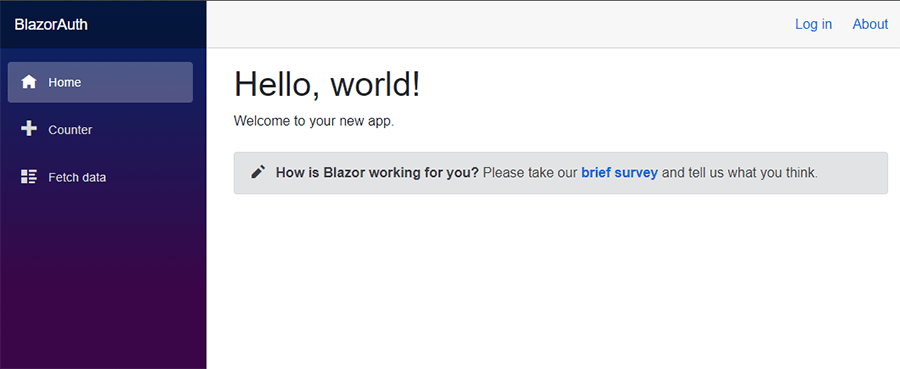Image resolution: width=900 pixels, height=369 pixels.
Task: Click the Welcome to your new app text
Action: click(x=314, y=122)
